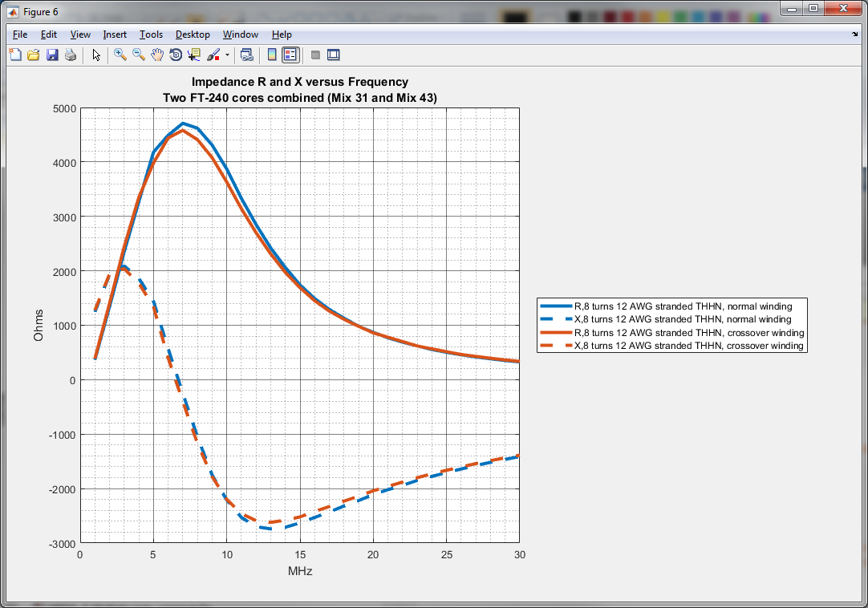Open the File menu

point(20,34)
